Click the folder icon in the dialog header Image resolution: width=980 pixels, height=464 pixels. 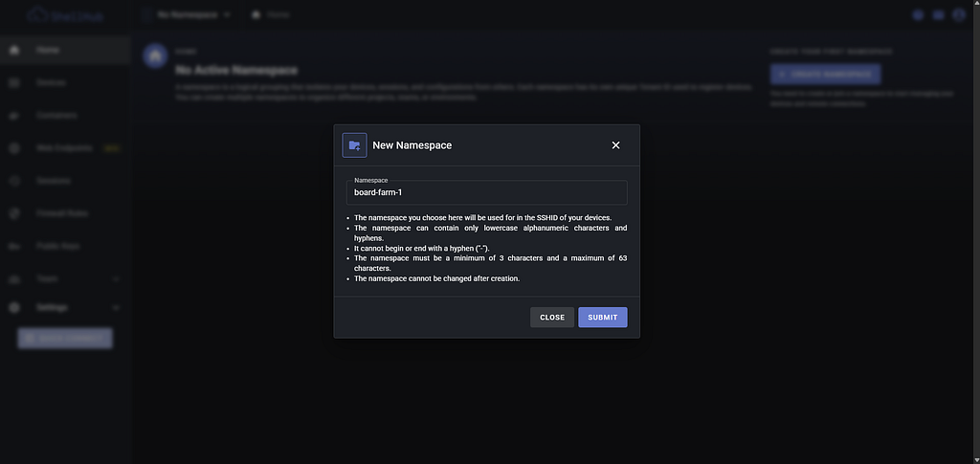(x=354, y=144)
